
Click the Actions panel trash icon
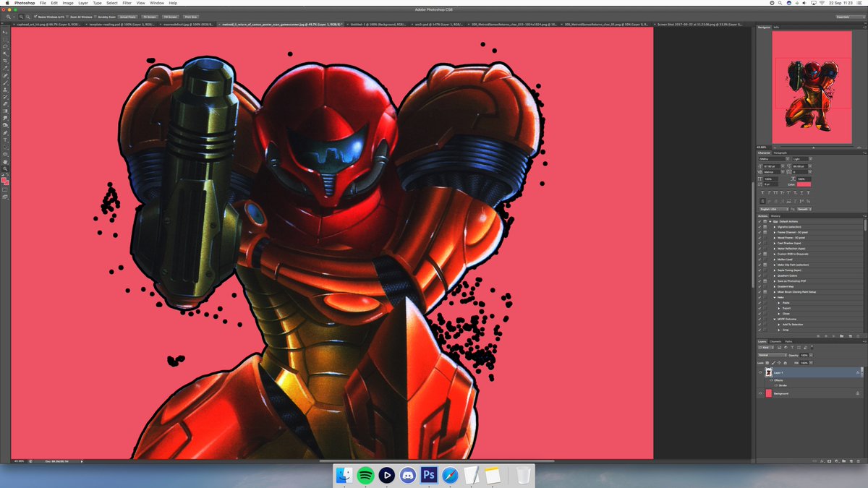click(x=858, y=336)
